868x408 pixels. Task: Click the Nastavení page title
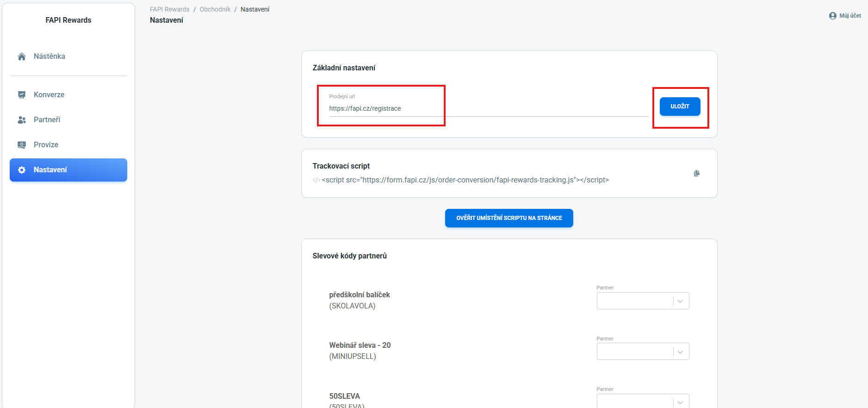pos(167,20)
